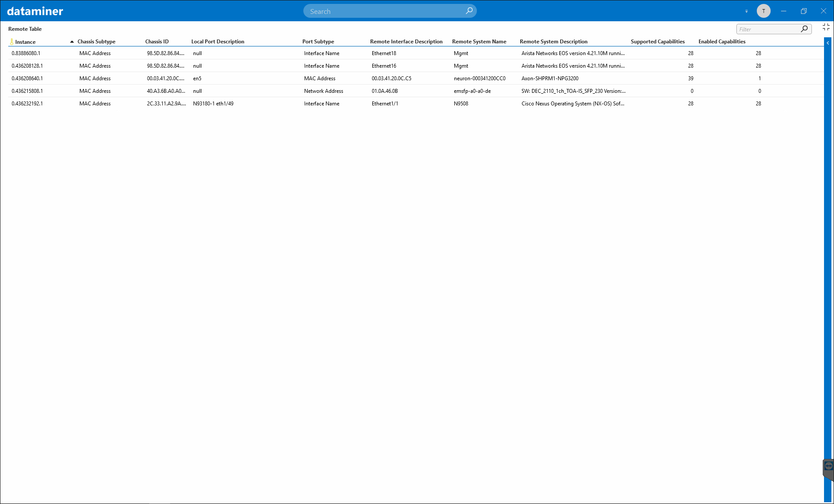Close the dataminer window
The height and width of the screenshot is (504, 834).
(x=824, y=11)
